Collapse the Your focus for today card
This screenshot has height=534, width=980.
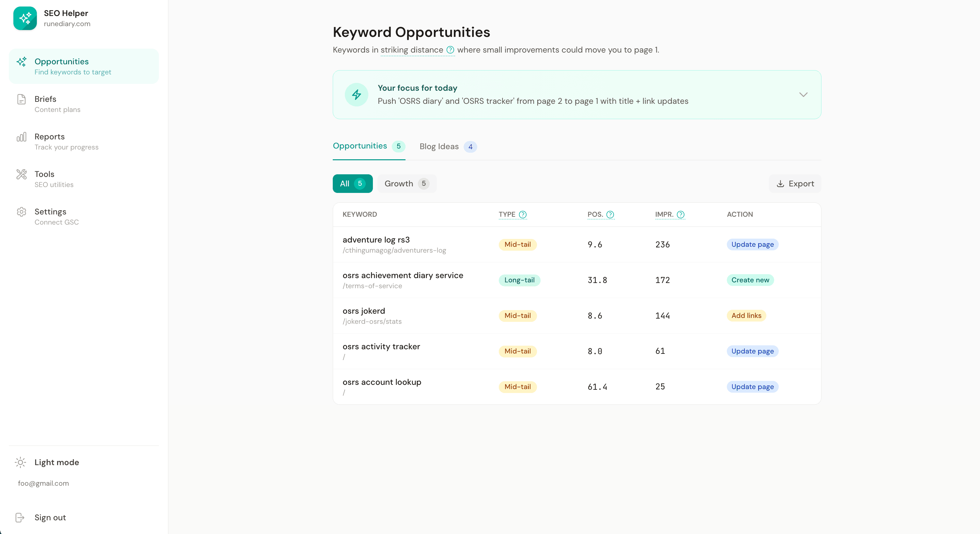tap(804, 94)
